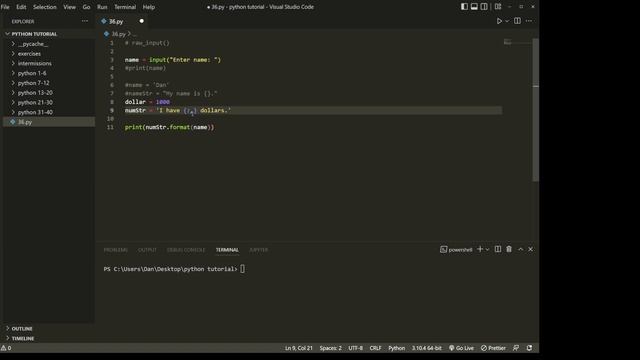The width and height of the screenshot is (640, 360).
Task: Expand the TIMELINE section
Action: pyautogui.click(x=49, y=338)
